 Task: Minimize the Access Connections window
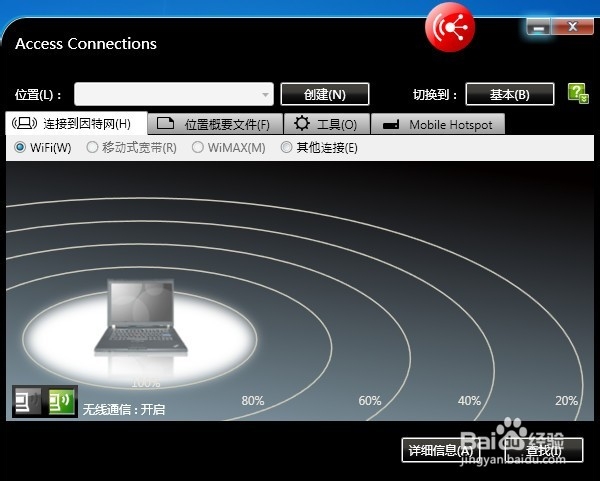point(539,27)
